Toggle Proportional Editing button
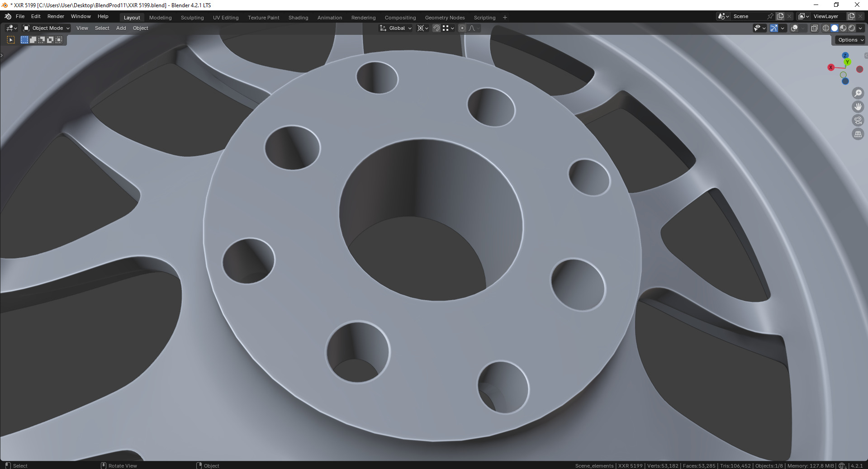This screenshot has width=868, height=469. pos(462,28)
